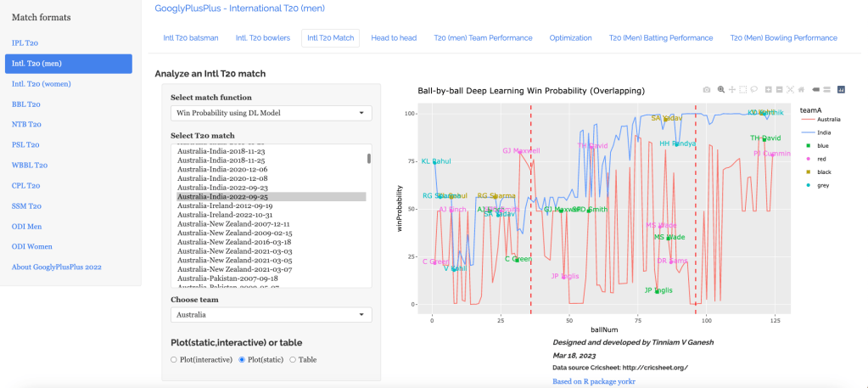Click the Zoom in plus icon
This screenshot has height=388, width=868.
[x=769, y=89]
